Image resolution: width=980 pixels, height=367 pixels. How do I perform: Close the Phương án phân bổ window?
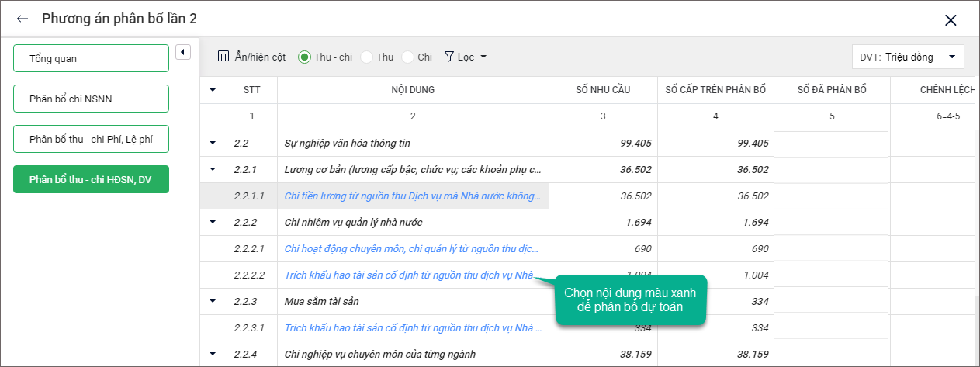[951, 20]
